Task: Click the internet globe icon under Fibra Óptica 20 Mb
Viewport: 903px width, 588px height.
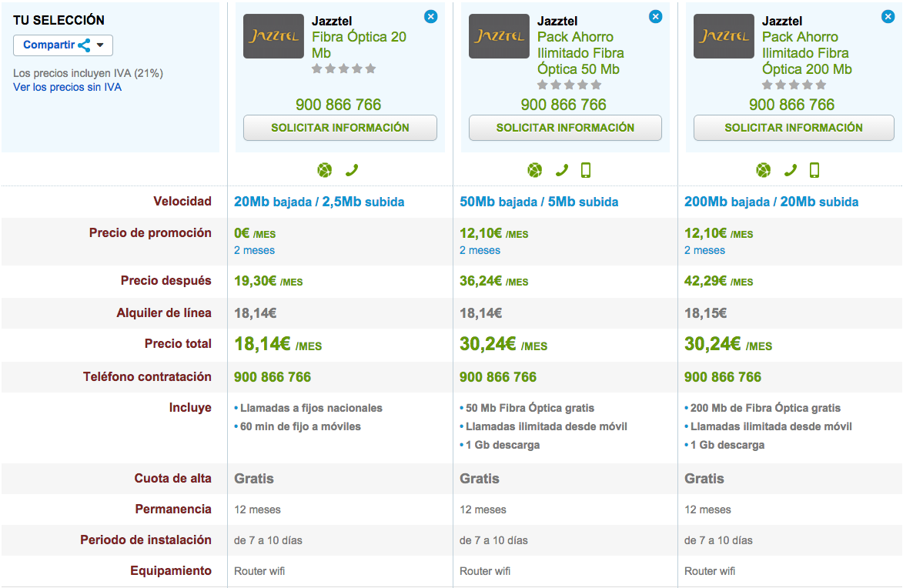Action: pyautogui.click(x=325, y=170)
